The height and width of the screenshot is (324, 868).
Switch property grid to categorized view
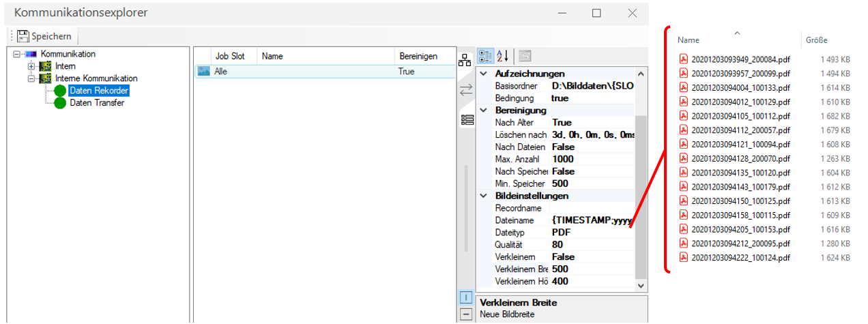[486, 56]
